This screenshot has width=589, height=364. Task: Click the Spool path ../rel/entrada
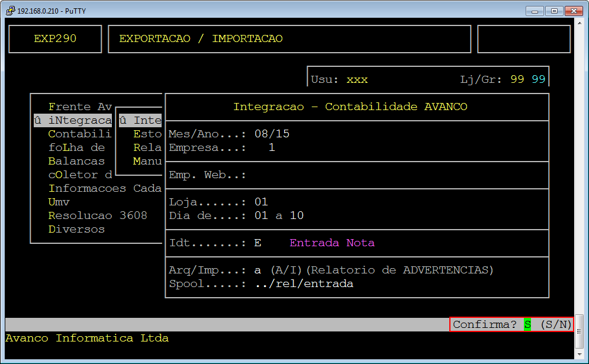[304, 284]
